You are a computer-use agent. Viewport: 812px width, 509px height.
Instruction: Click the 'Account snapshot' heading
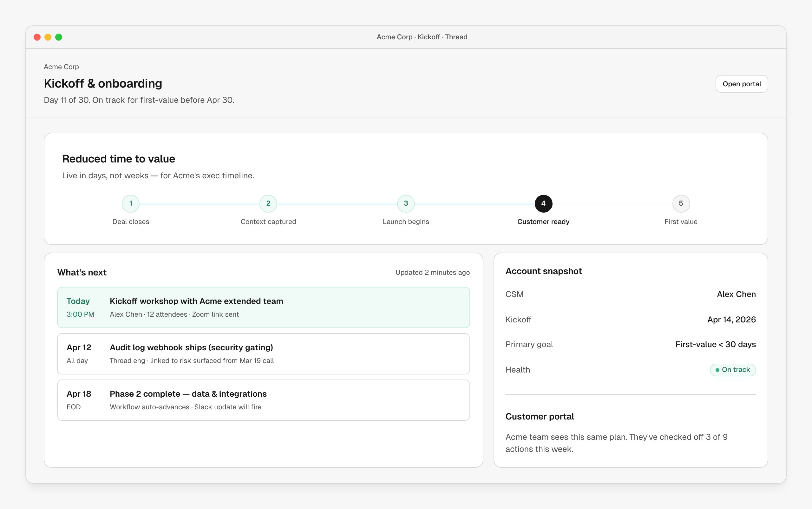point(543,271)
